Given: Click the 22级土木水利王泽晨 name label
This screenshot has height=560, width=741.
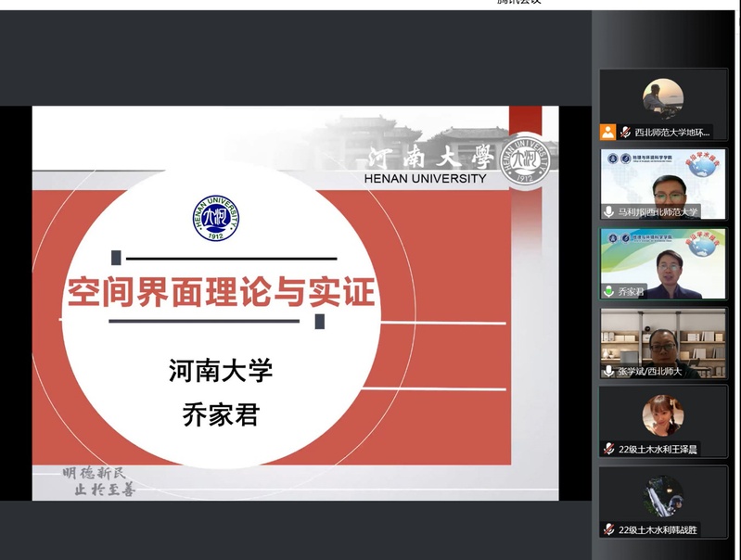Looking at the screenshot, I should 658,449.
